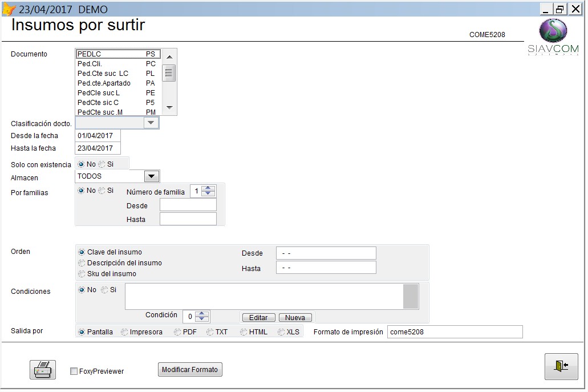Click the exit door icon button
Image resolution: width=588 pixels, height=392 pixels.
tap(561, 366)
